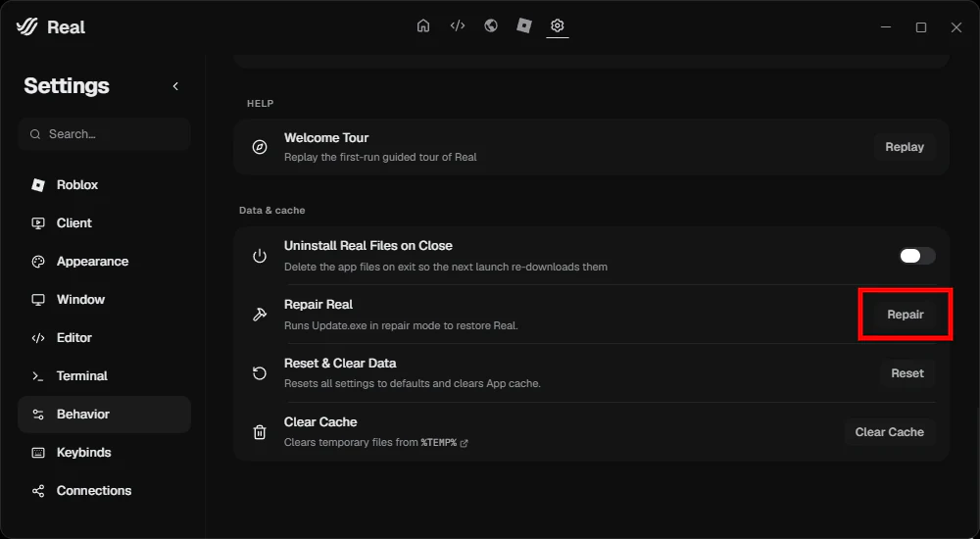This screenshot has height=539, width=980.
Task: Click the magnifier icon in the search box
Action: click(x=35, y=134)
